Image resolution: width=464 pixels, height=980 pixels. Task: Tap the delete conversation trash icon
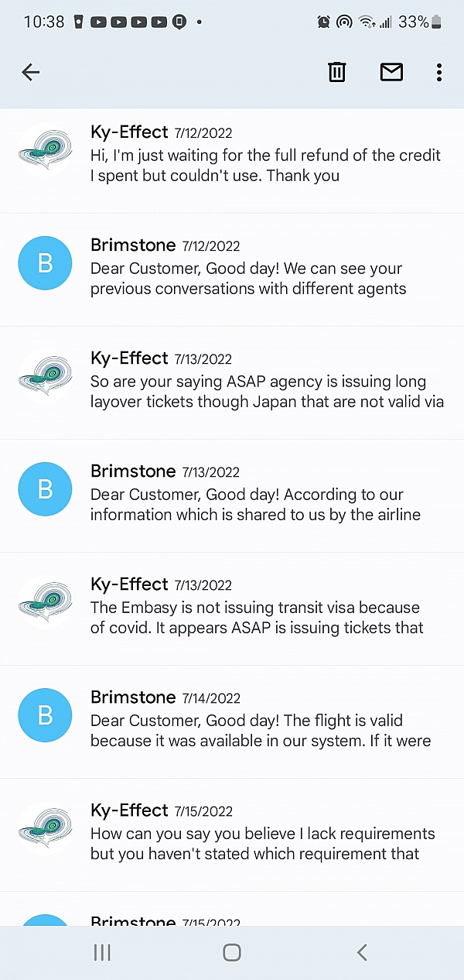(336, 71)
